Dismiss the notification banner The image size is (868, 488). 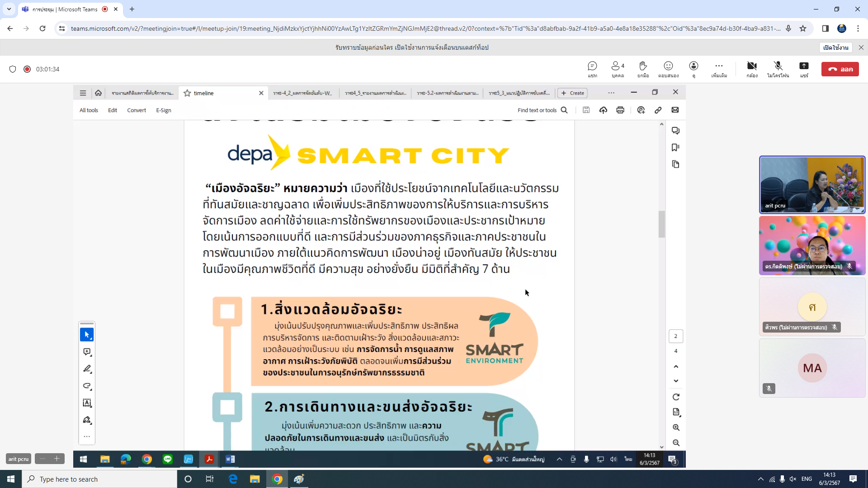(861, 47)
